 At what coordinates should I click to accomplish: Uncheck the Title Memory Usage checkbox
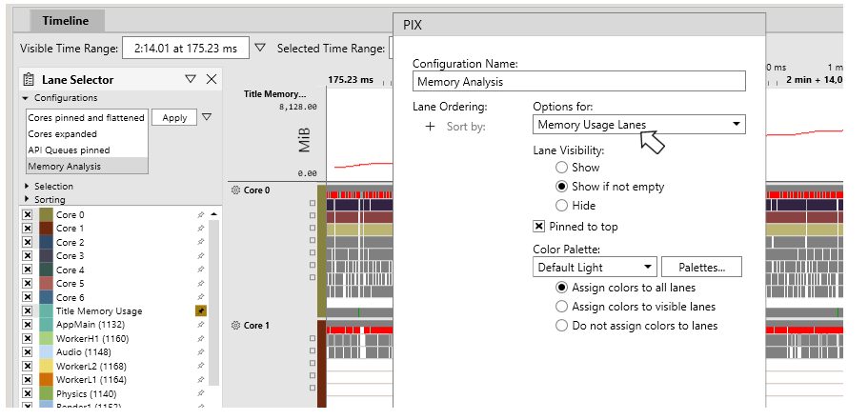click(27, 311)
